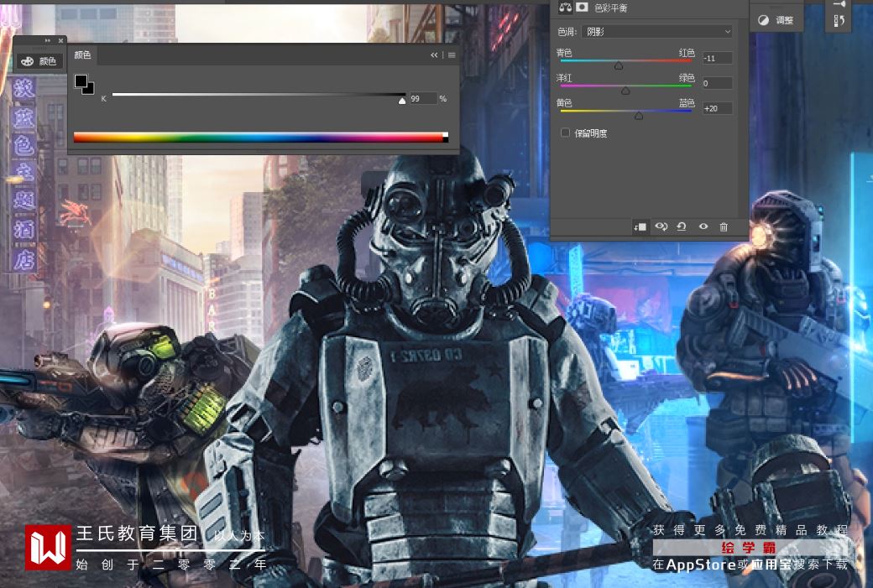The height and width of the screenshot is (588, 873).
Task: Expand the small dock with double arrows
Action: tap(47, 40)
